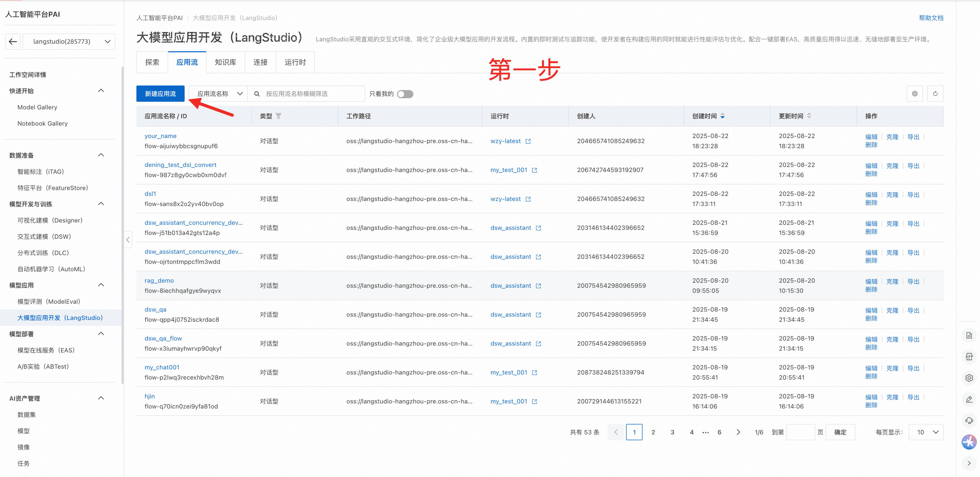Open the your_name application flow
The height and width of the screenshot is (477, 980).
[161, 136]
